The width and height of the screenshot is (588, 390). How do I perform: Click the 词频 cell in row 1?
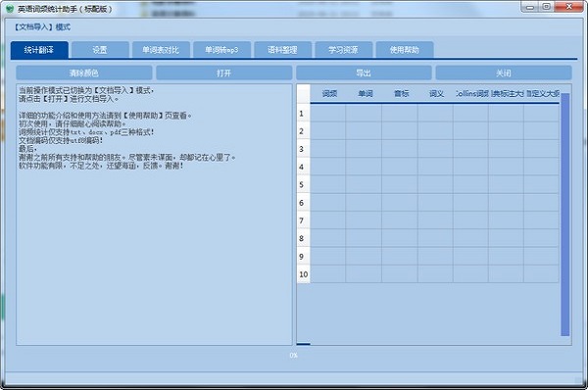[x=328, y=114]
